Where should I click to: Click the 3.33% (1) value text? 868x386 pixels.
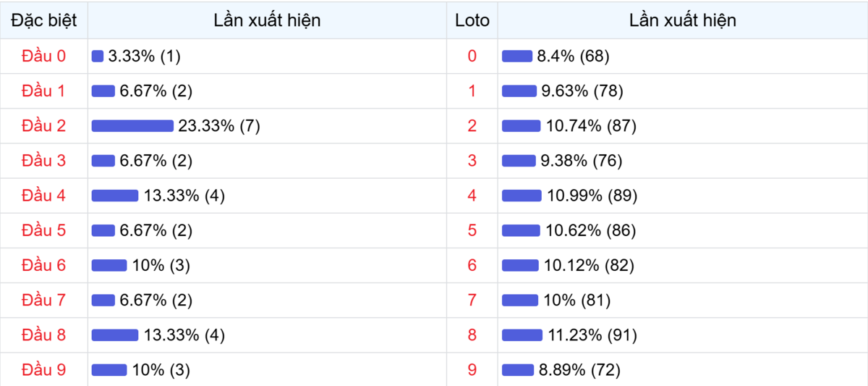click(x=142, y=56)
